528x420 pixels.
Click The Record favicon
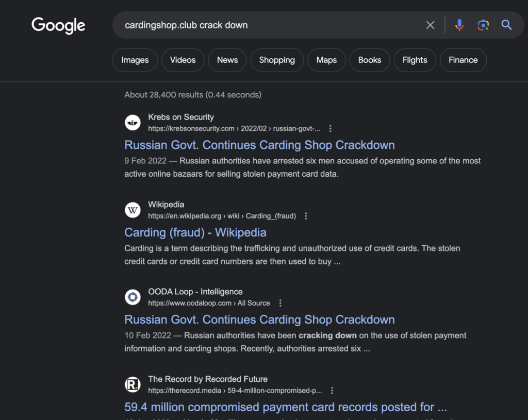coord(133,384)
